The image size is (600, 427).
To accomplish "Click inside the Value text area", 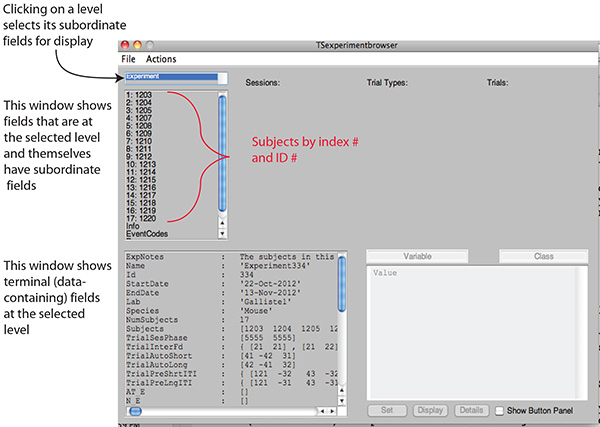I will pos(475,330).
